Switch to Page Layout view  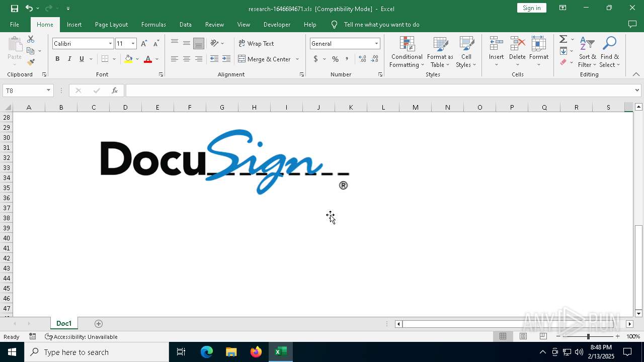[x=523, y=336]
